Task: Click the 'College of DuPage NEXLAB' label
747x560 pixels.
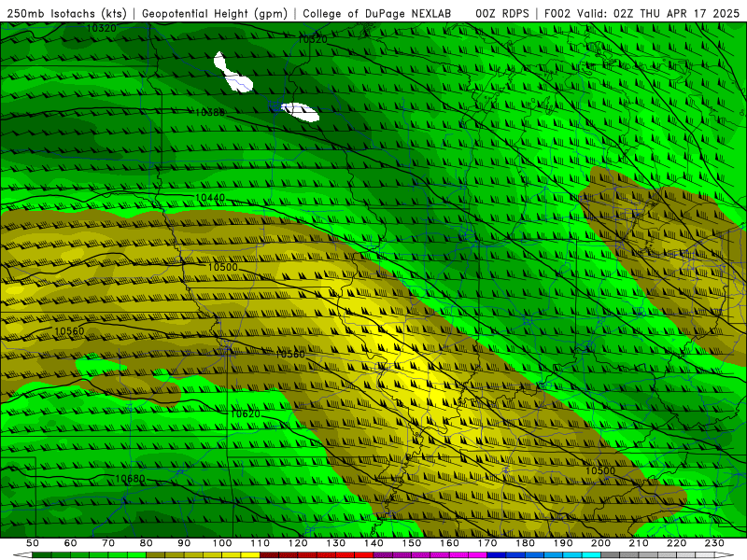Action: point(377,13)
